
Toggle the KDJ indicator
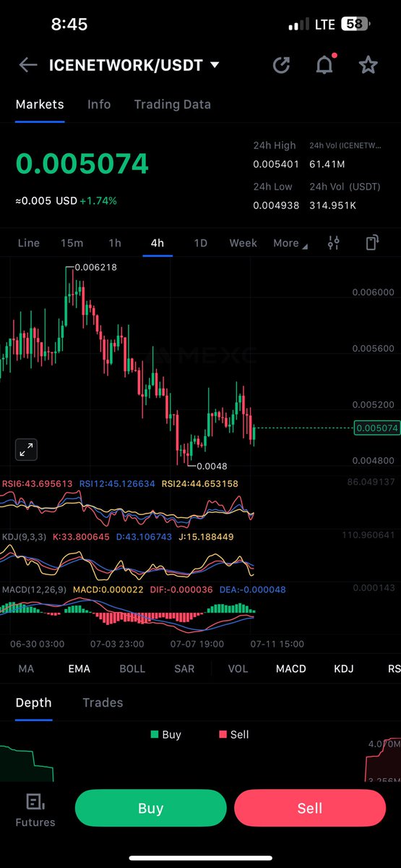coord(344,668)
